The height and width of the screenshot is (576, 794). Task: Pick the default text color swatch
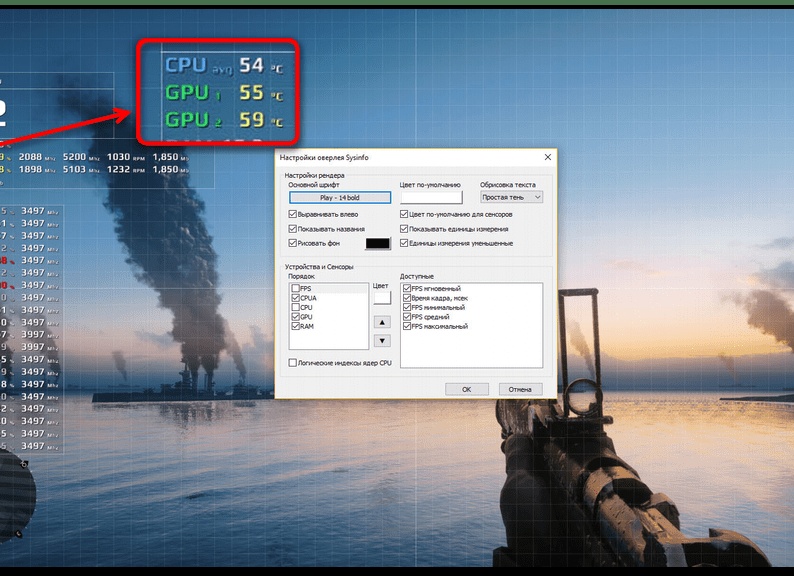point(431,197)
